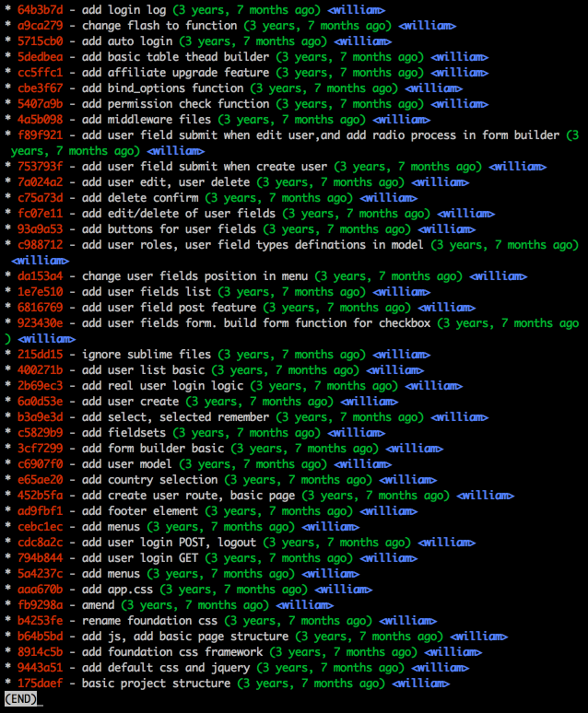The height and width of the screenshot is (713, 588).
Task: Select commit hash 5dedbea
Action: coord(40,57)
